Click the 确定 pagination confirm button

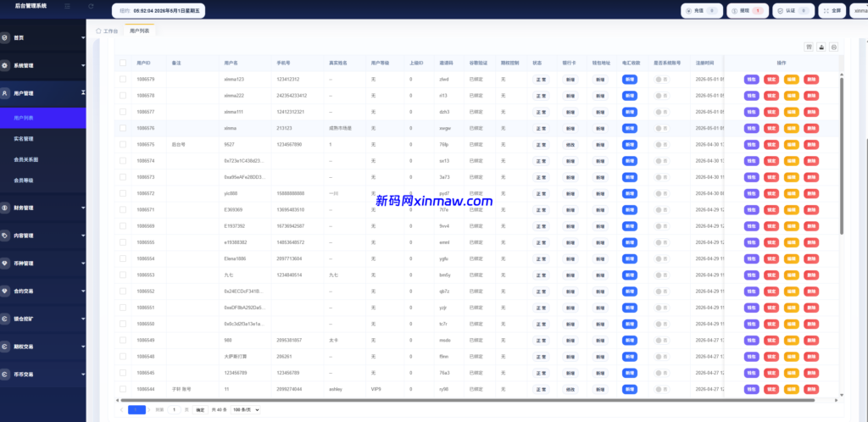(x=200, y=410)
